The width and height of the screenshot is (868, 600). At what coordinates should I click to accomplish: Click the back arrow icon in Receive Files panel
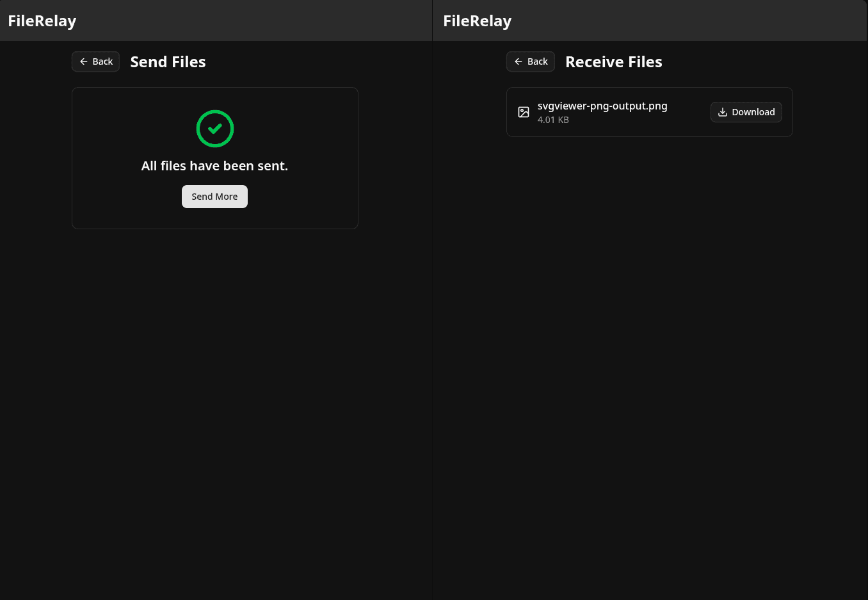pos(518,61)
